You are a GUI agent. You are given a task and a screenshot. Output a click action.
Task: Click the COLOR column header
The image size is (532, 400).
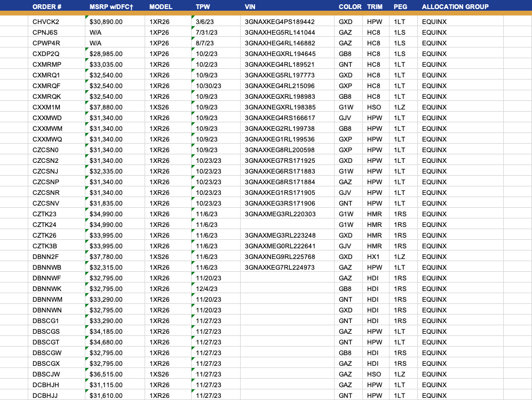350,7
